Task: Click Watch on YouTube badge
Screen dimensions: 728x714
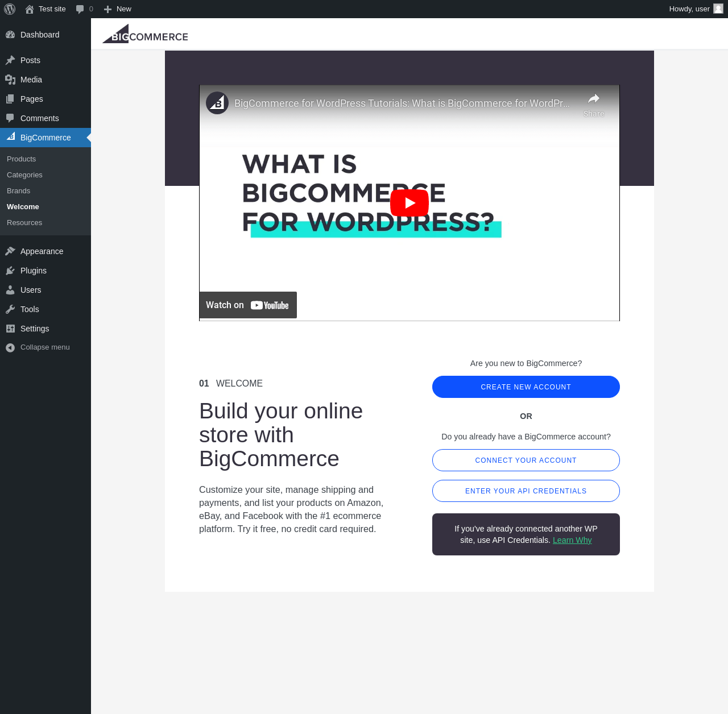Action: [248, 305]
